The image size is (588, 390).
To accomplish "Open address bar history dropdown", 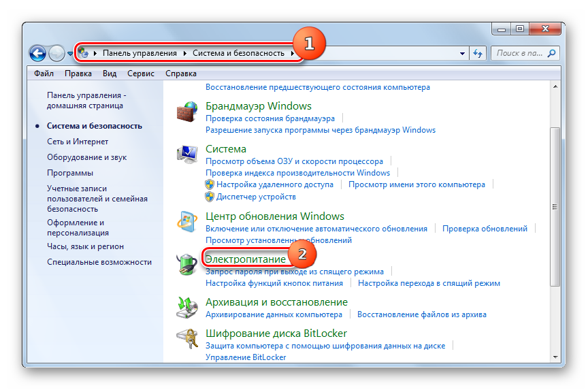I will click(x=462, y=54).
